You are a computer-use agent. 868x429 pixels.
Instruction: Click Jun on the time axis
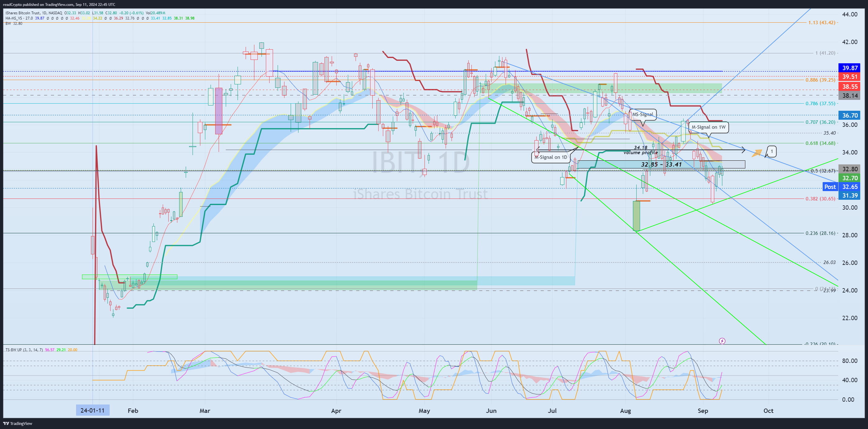(491, 411)
